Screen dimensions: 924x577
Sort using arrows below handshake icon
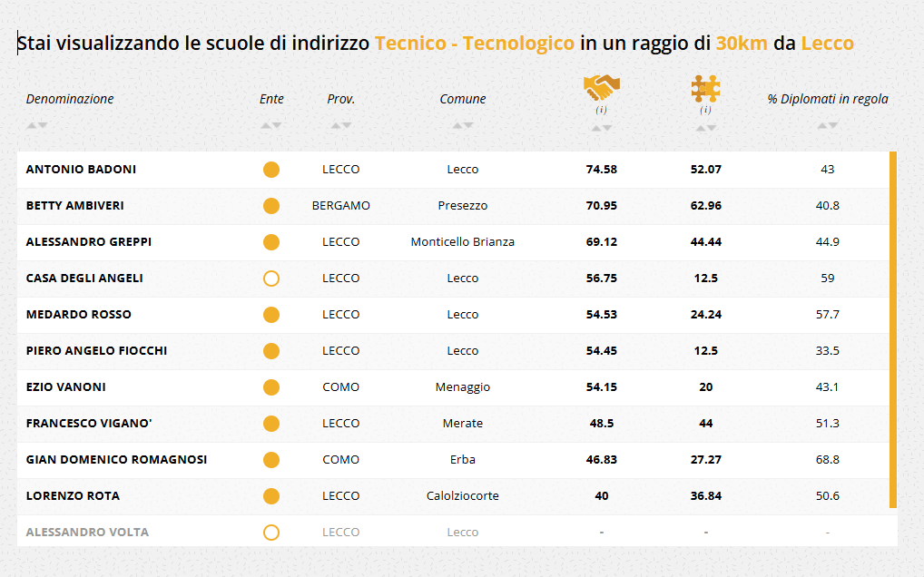[601, 128]
